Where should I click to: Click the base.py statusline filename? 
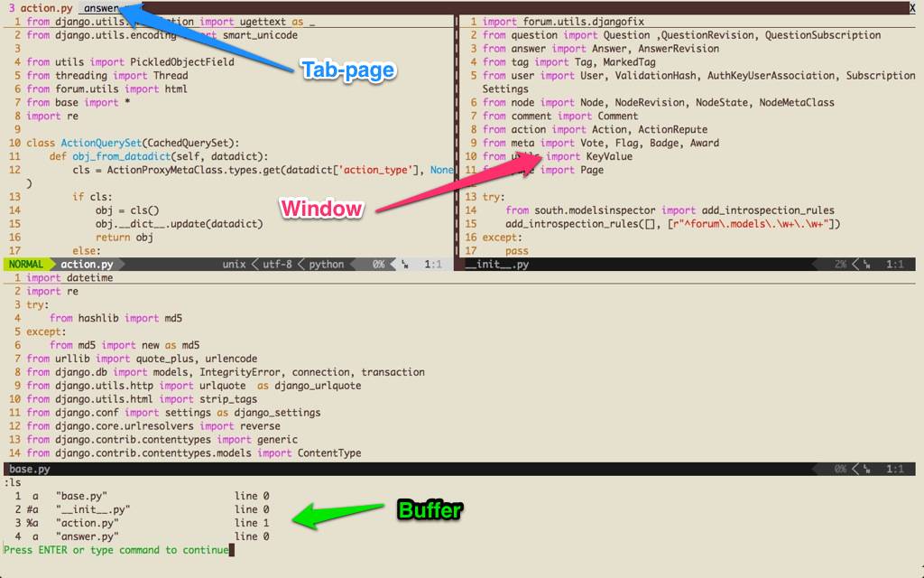coord(30,469)
